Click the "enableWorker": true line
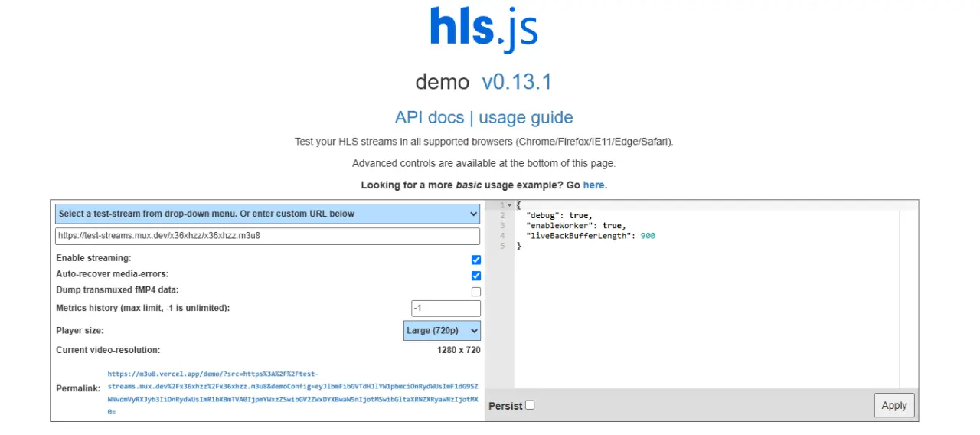Viewport: 980px width, 435px height. pos(576,226)
